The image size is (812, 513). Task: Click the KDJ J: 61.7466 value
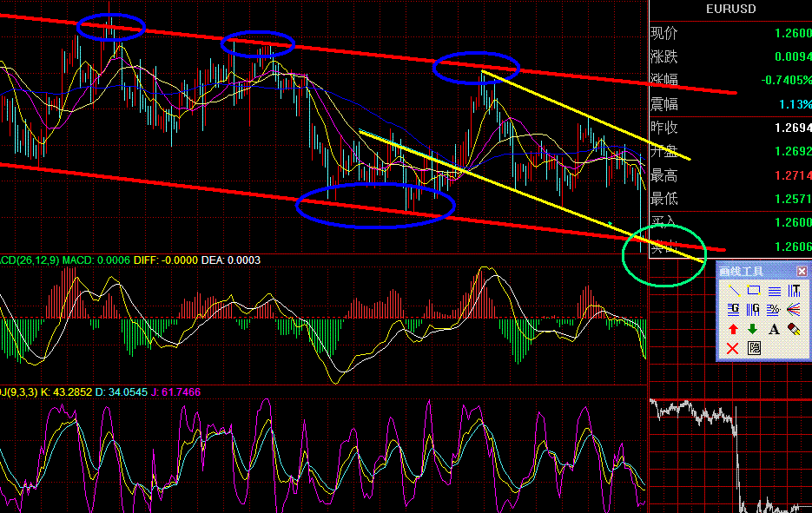click(175, 391)
